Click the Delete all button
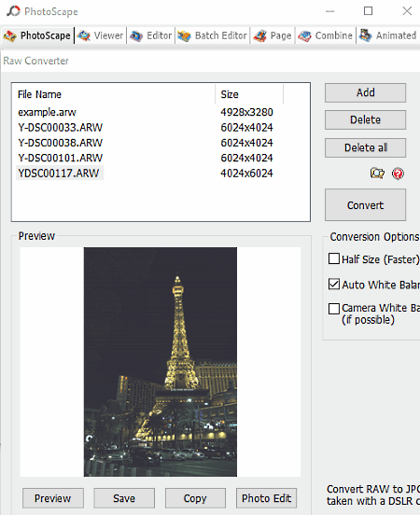420x515 pixels. 365,147
